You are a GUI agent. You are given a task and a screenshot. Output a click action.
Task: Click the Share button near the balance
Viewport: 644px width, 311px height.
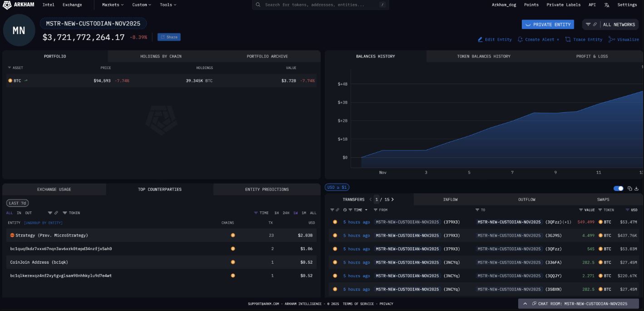(x=169, y=37)
